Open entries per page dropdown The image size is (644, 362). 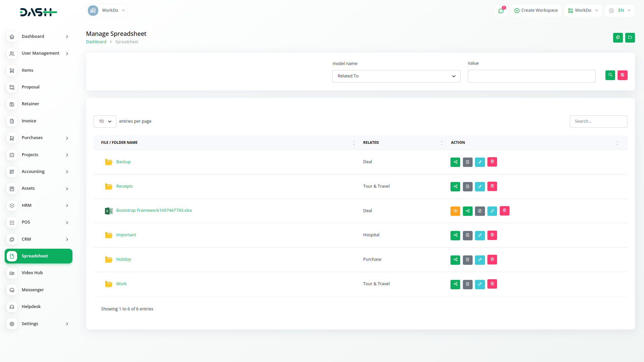click(x=105, y=121)
